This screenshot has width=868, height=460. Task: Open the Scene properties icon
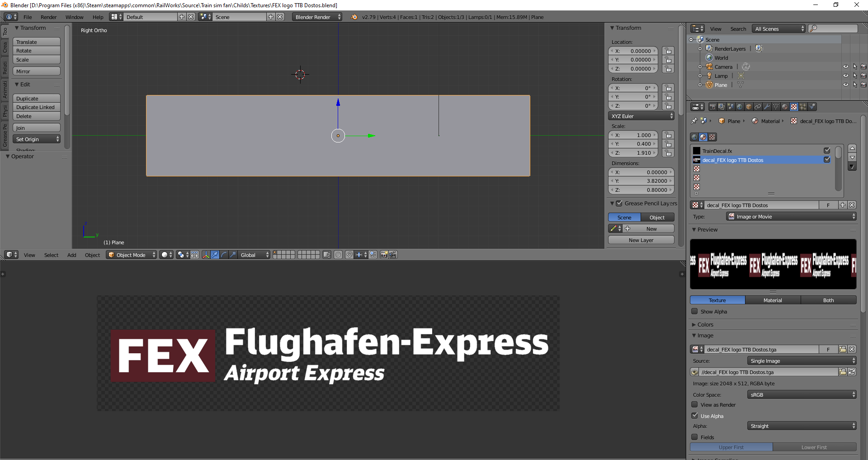pyautogui.click(x=731, y=107)
